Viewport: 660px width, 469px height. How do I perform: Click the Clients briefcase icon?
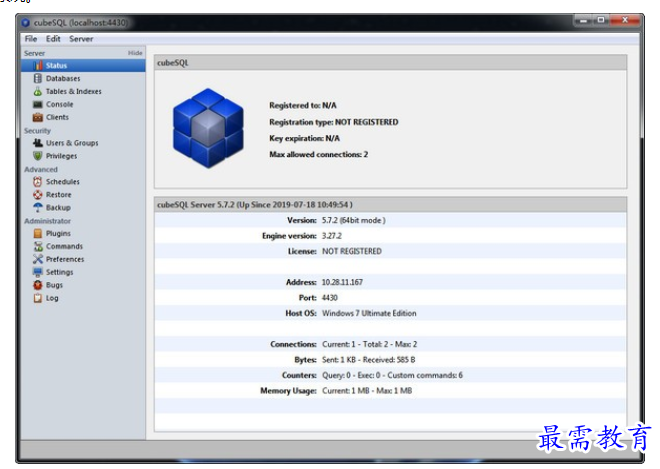click(x=38, y=117)
